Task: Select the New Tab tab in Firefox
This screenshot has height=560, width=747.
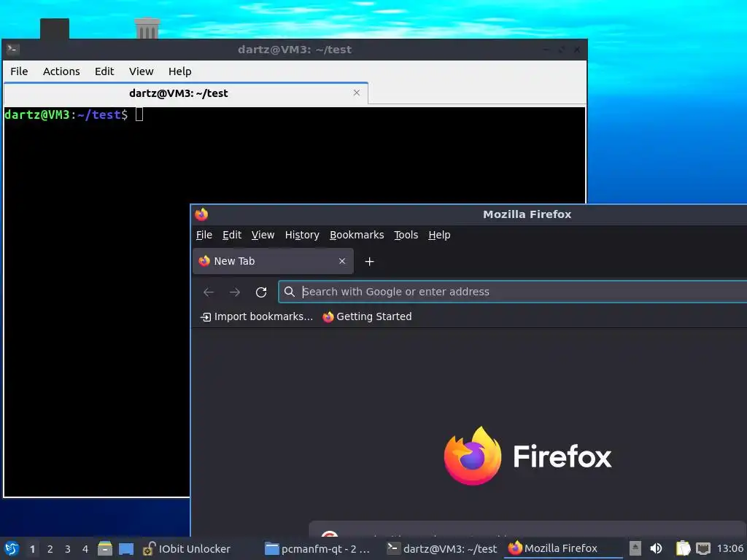Action: (x=273, y=261)
